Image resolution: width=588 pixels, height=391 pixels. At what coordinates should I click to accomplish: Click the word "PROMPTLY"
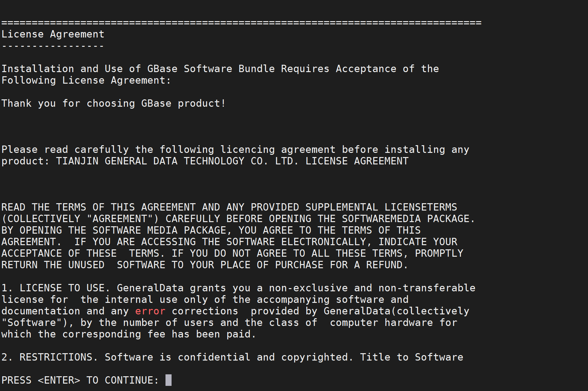(x=439, y=254)
